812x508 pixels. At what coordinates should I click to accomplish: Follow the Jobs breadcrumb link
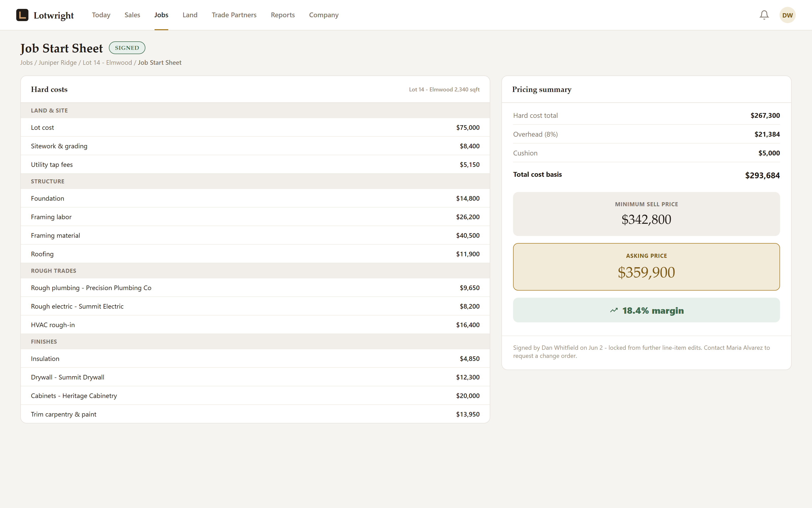26,62
